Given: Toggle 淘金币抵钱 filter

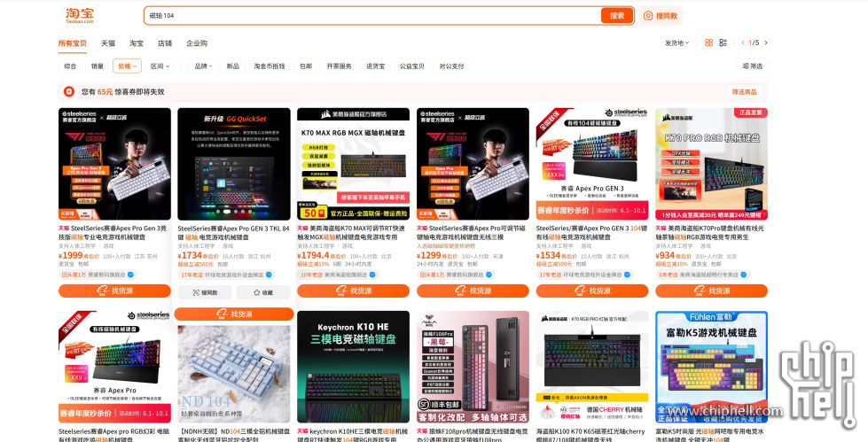Looking at the screenshot, I should pos(269,66).
